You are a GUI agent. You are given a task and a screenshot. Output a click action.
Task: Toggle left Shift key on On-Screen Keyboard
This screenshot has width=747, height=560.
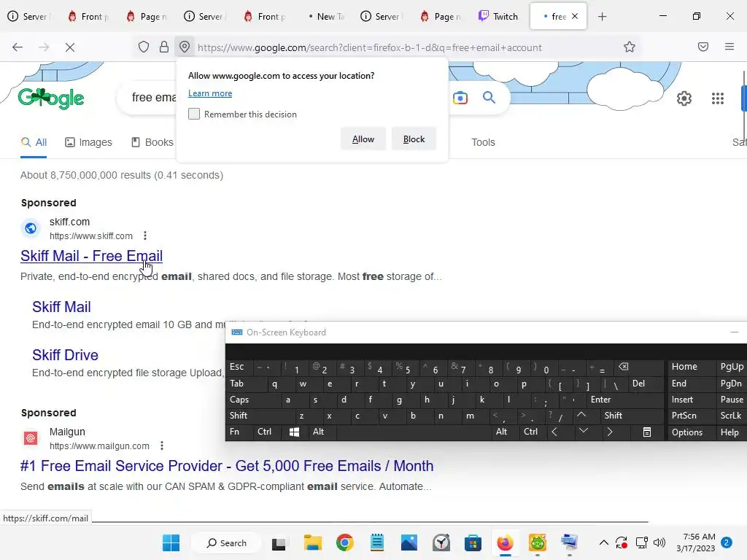pyautogui.click(x=239, y=416)
